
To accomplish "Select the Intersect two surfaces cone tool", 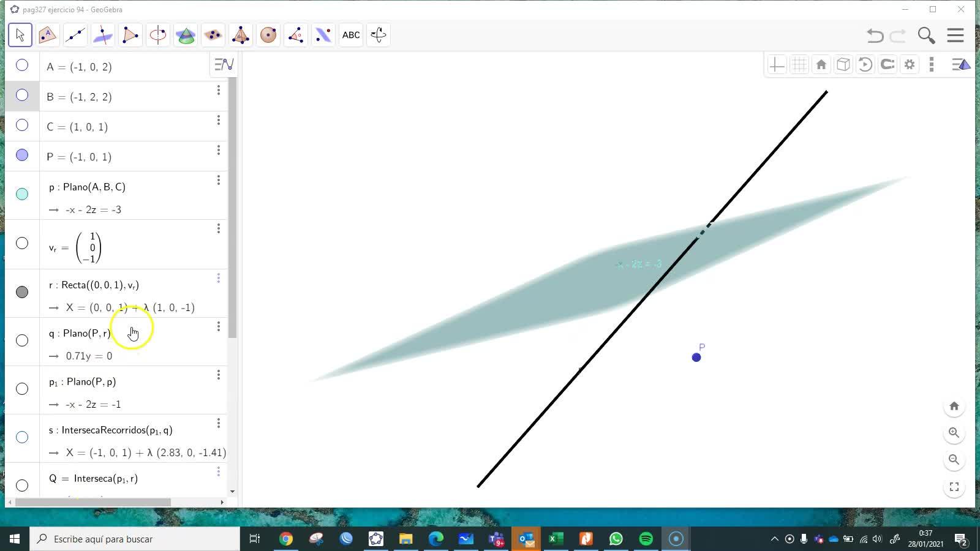I will (186, 35).
